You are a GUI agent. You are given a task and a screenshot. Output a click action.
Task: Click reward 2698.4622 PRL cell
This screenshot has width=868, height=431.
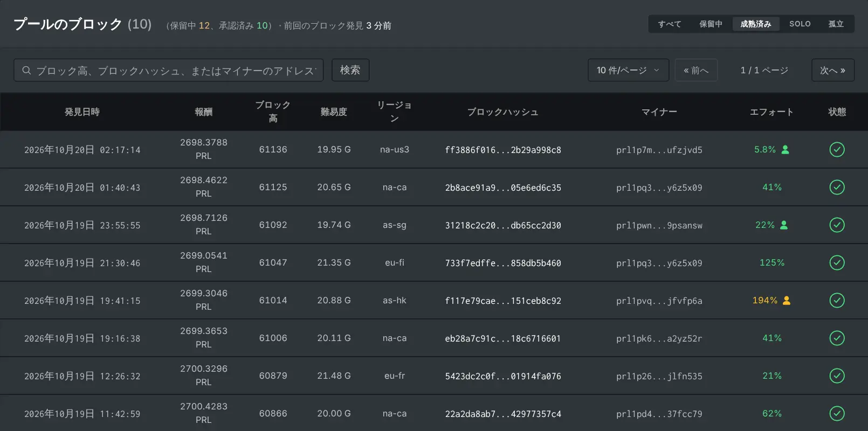(x=204, y=187)
